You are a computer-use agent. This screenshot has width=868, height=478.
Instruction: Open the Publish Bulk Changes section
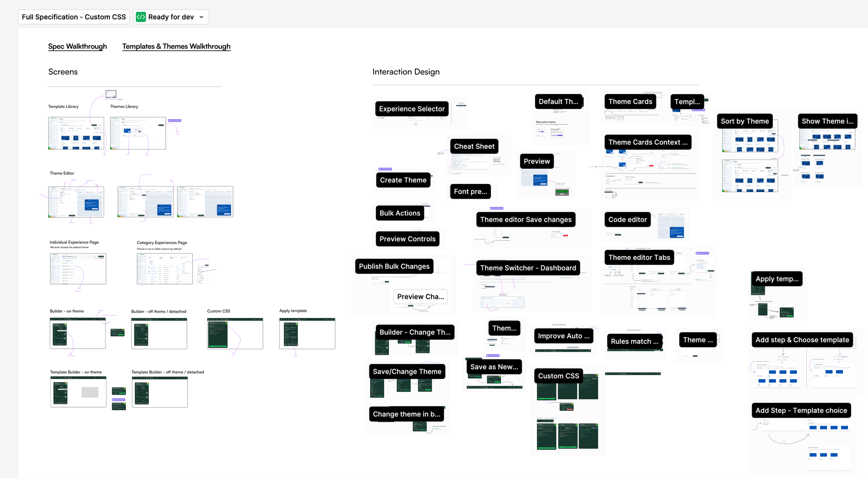394,266
